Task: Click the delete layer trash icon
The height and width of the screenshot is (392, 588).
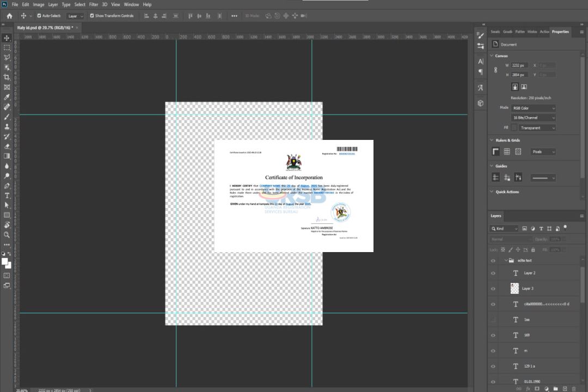Action: [573, 388]
